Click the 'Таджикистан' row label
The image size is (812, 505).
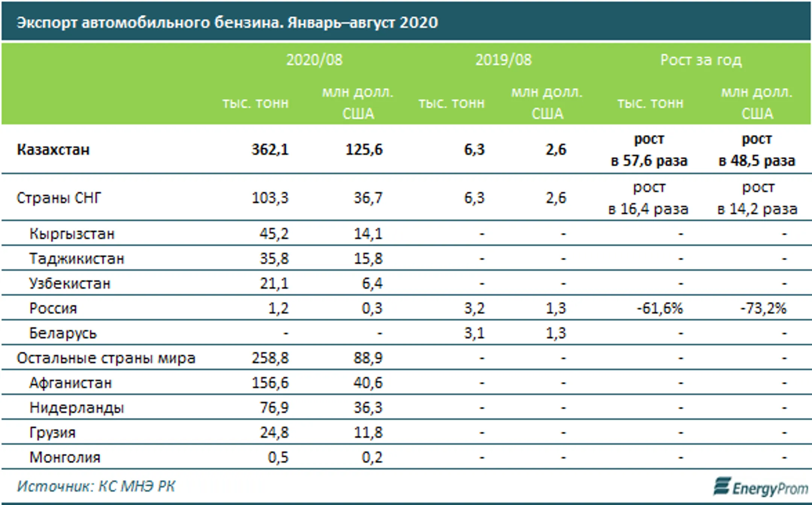(x=77, y=259)
